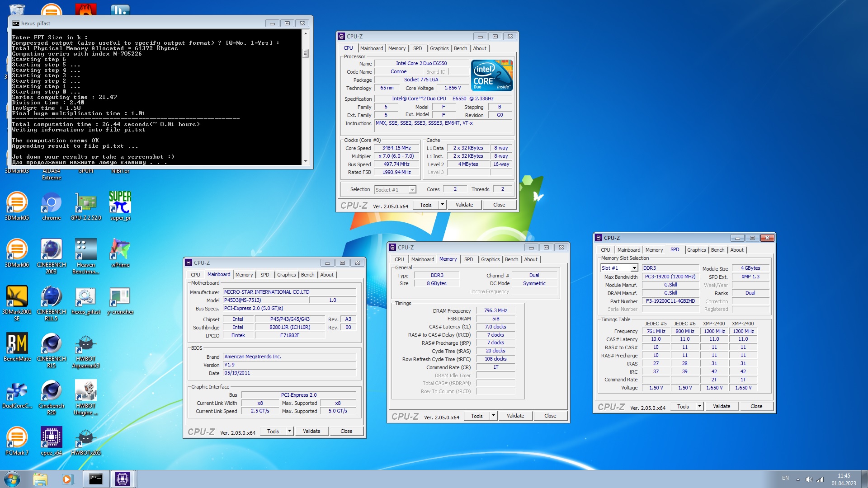
Task: Open the 3DMark06 shortcut
Action: tap(17, 253)
